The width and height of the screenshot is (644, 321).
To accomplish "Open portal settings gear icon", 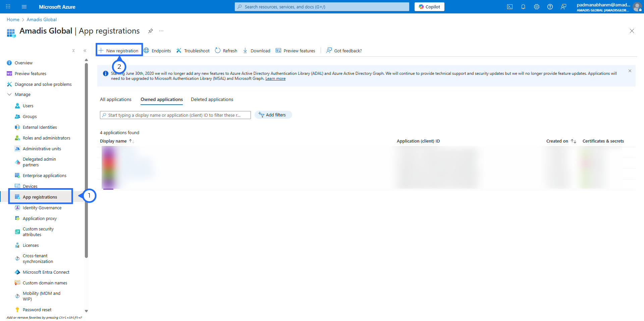I will [536, 7].
